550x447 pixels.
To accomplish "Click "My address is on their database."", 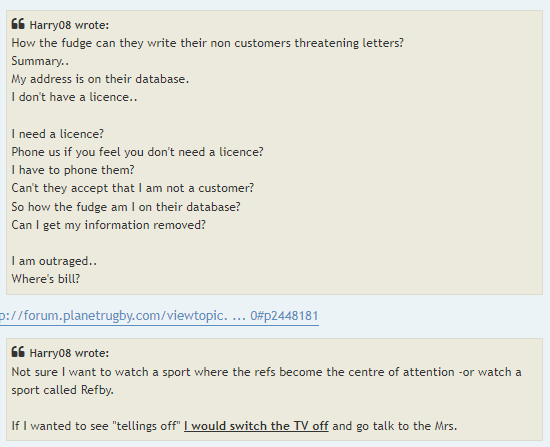I will pyautogui.click(x=100, y=79).
